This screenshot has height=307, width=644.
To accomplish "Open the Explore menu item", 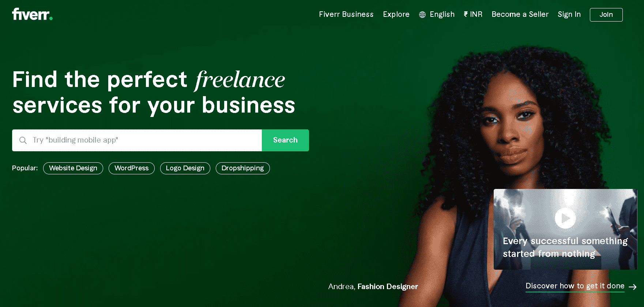I will 396,14.
